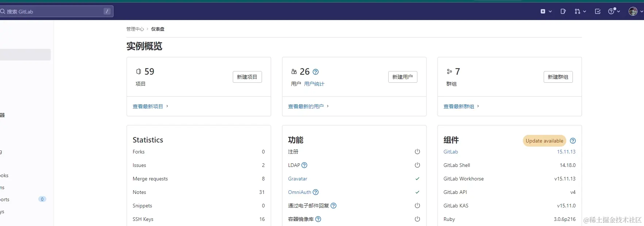This screenshot has height=226, width=644.
Task: Click the Snippets statistics row
Action: (x=199, y=206)
